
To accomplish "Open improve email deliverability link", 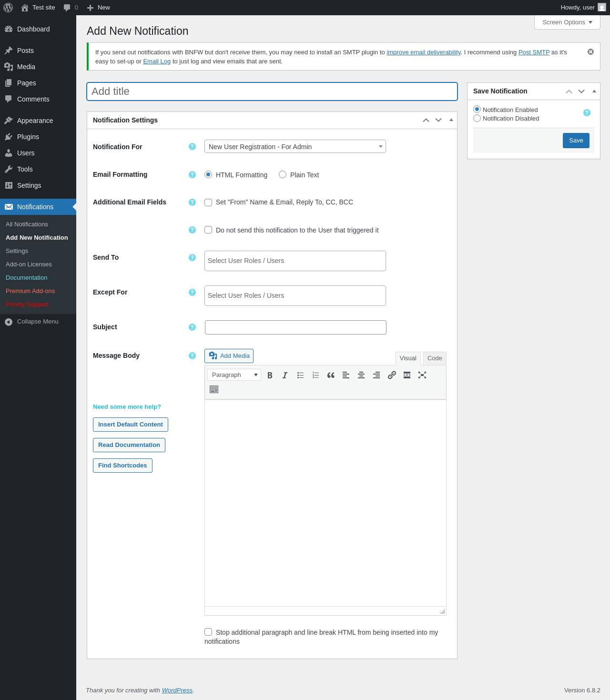I will (x=424, y=52).
